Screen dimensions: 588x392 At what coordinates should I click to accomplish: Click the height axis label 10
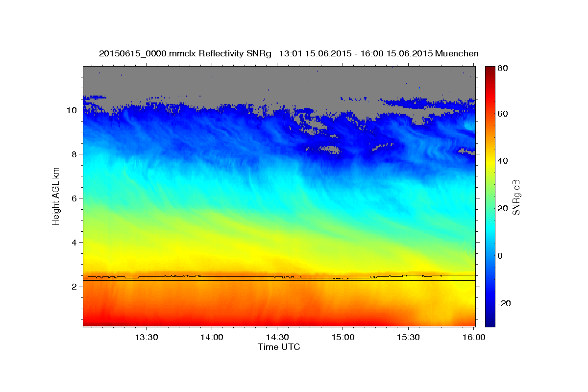[x=72, y=110]
